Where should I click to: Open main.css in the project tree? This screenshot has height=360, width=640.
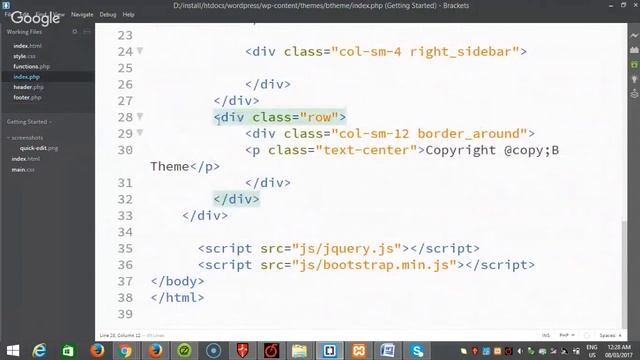point(23,169)
